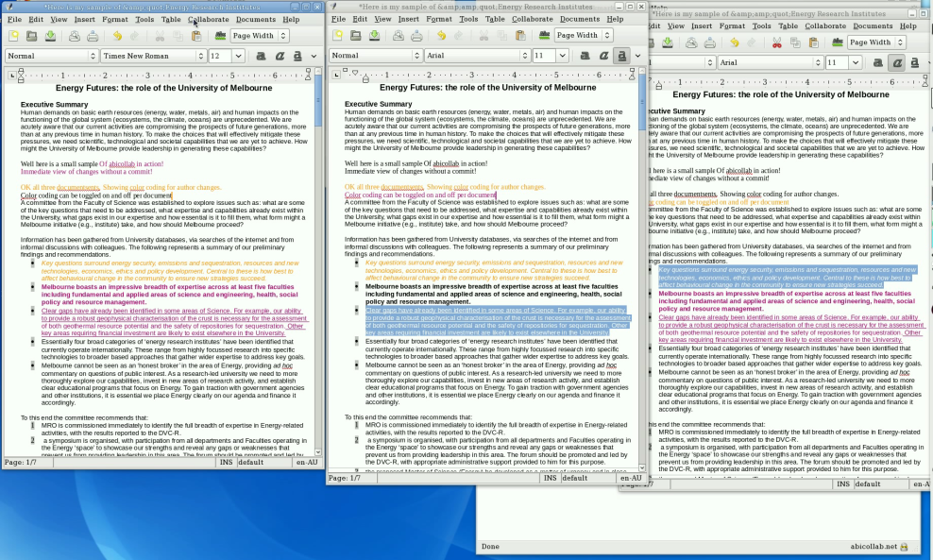This screenshot has width=933, height=560.
Task: Show more toolbar buttons in the left window
Action: coord(314,56)
